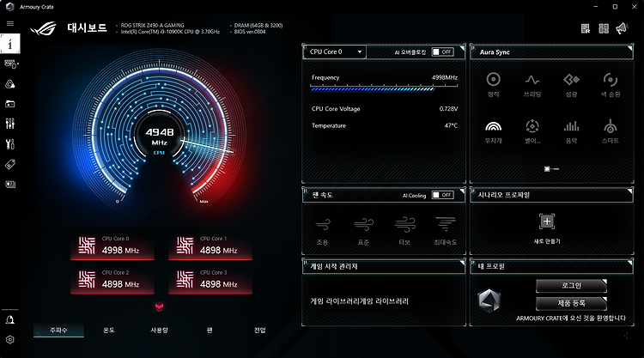Viewport: 644px width, 358px height.
Task: Open the Devices keyboard icon in sidebar
Action: [x=10, y=64]
